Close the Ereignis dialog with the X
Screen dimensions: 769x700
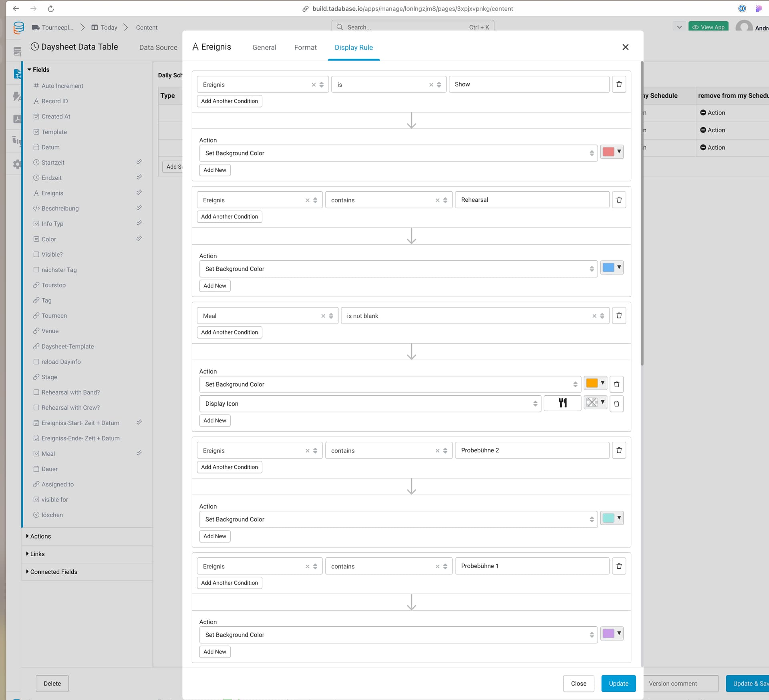(x=625, y=47)
